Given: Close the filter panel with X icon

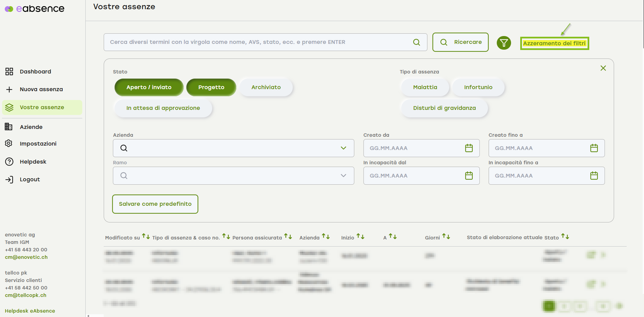Looking at the screenshot, I should click(x=603, y=68).
